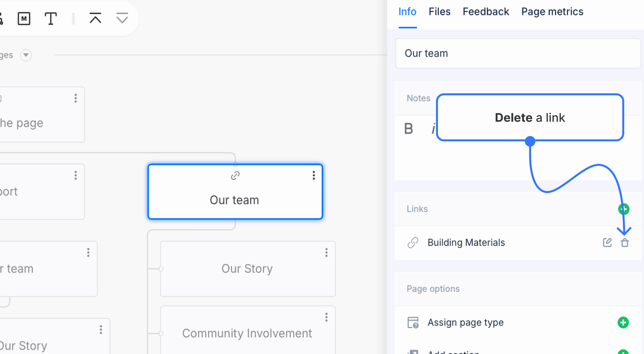Select the Our Story page card
This screenshot has height=354, width=644.
coord(248,269)
